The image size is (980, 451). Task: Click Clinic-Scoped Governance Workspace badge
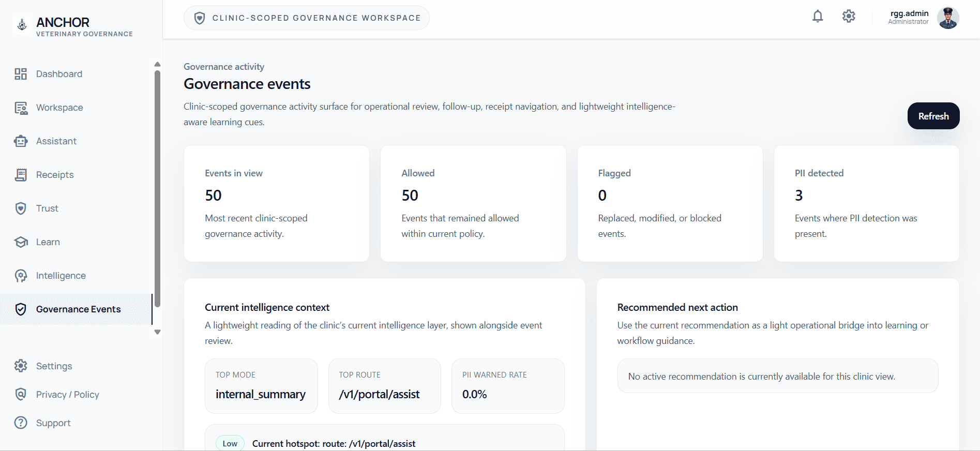(306, 18)
